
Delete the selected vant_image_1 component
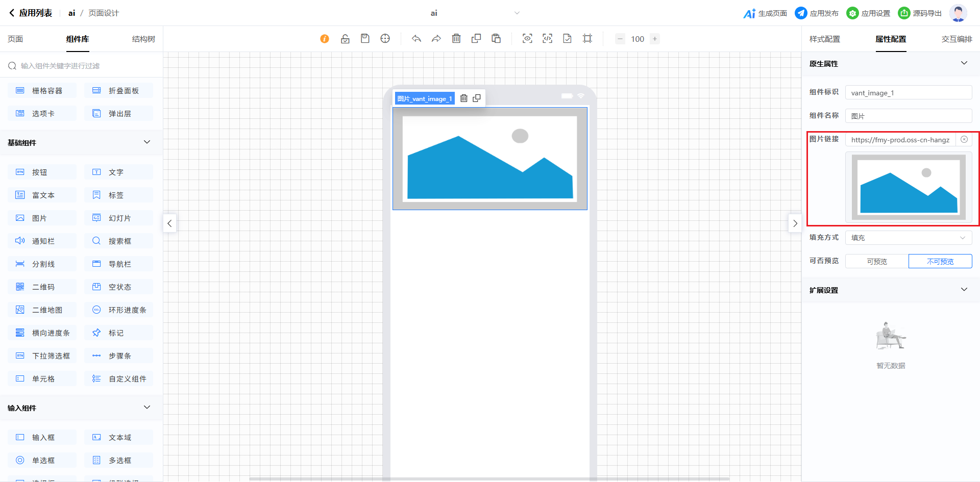click(463, 98)
